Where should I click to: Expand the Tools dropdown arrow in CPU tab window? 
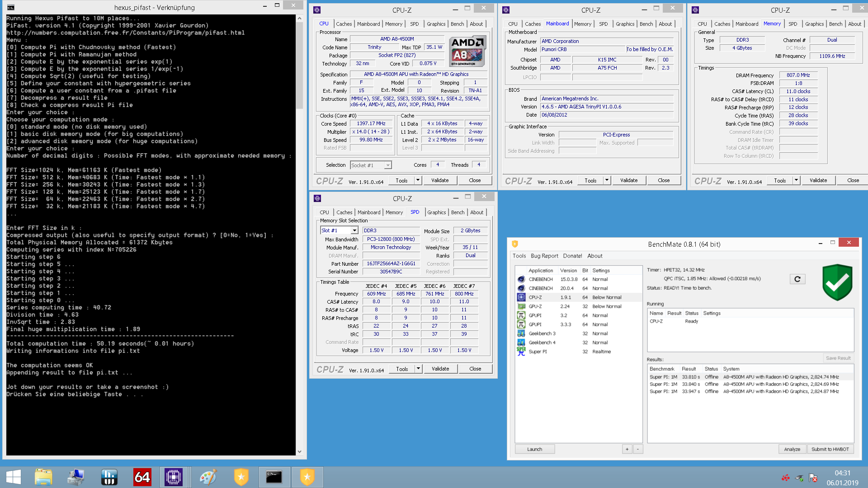[x=418, y=180]
